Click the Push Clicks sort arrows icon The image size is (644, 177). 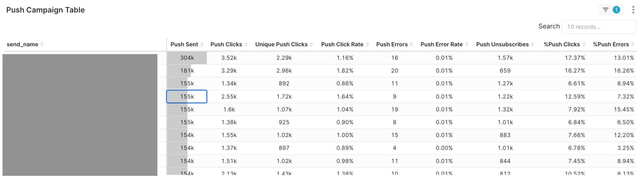(x=246, y=45)
